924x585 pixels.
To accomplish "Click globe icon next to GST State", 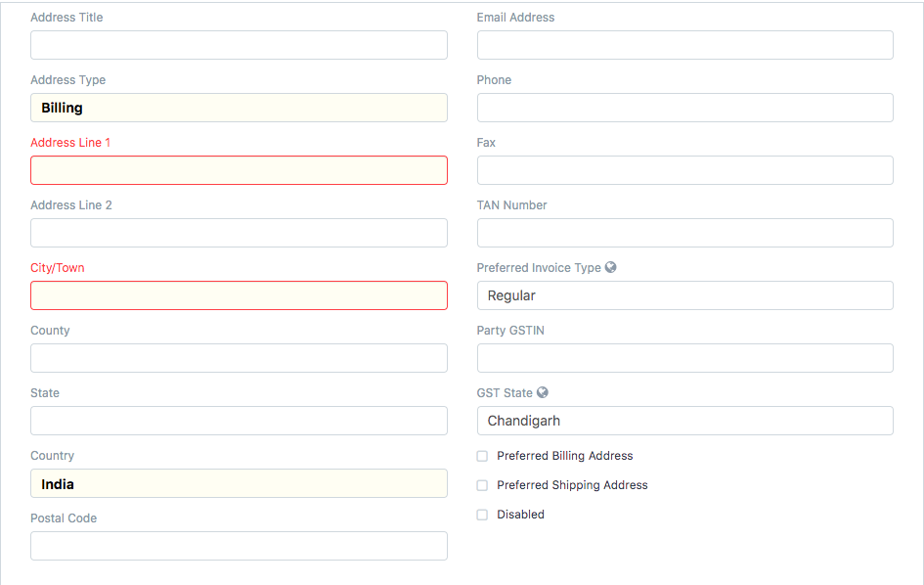I will click(542, 392).
